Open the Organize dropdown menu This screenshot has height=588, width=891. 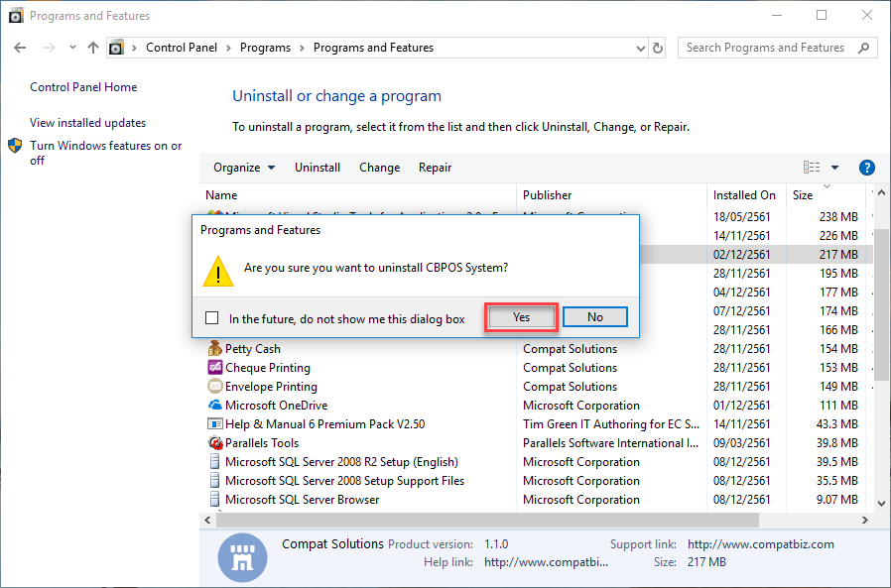tap(244, 168)
